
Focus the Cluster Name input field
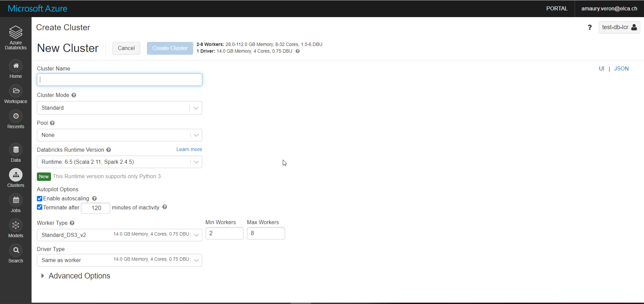[119, 80]
